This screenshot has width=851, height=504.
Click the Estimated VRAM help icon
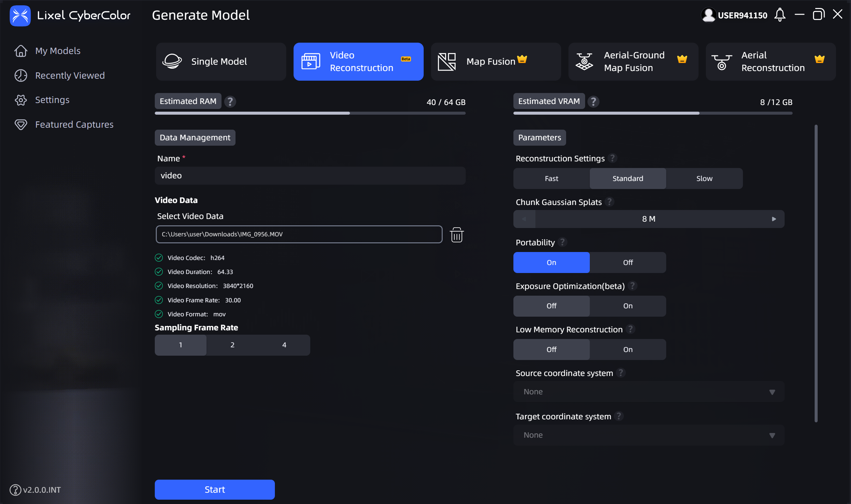pos(593,101)
